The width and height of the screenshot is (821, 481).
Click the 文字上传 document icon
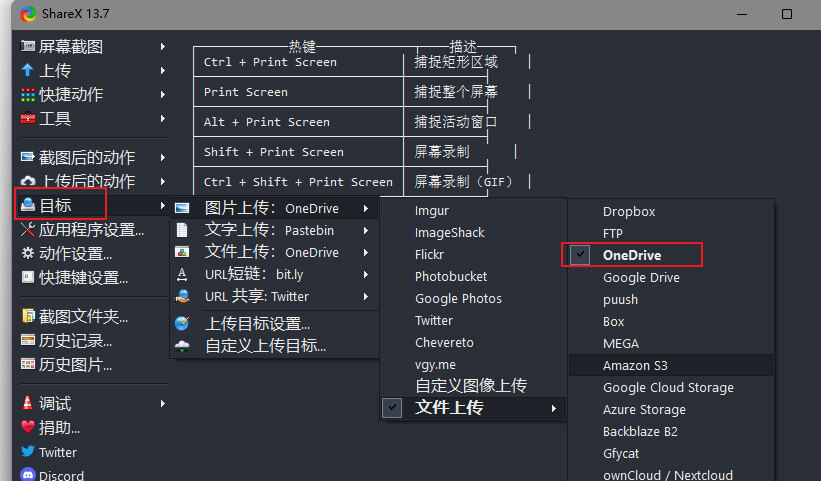click(182, 230)
